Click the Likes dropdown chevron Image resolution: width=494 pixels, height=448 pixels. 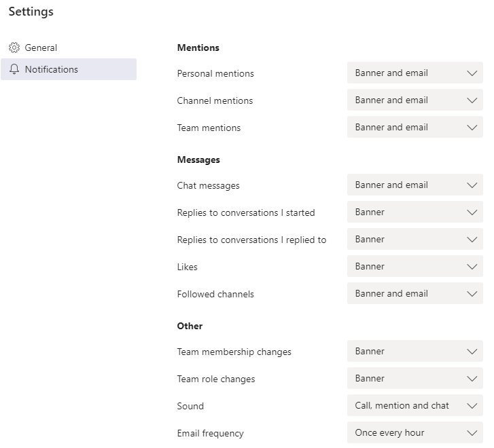point(472,267)
